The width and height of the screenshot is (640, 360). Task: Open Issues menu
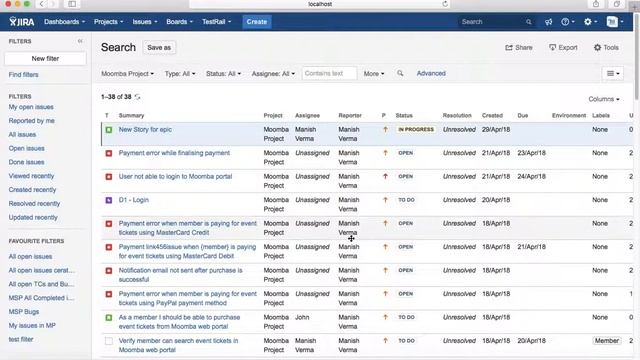[x=144, y=22]
